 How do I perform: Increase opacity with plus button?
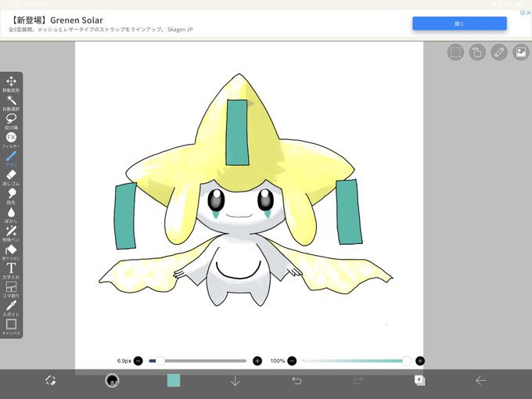click(420, 361)
